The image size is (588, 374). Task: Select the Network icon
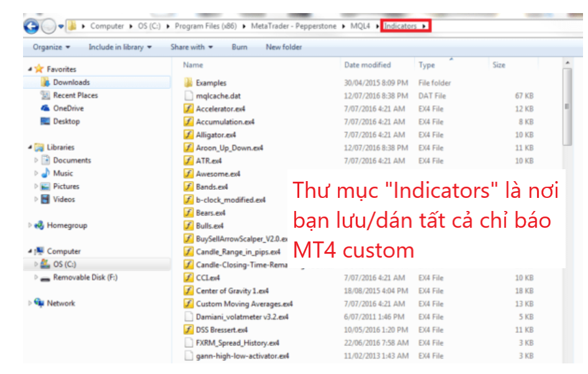click(39, 302)
